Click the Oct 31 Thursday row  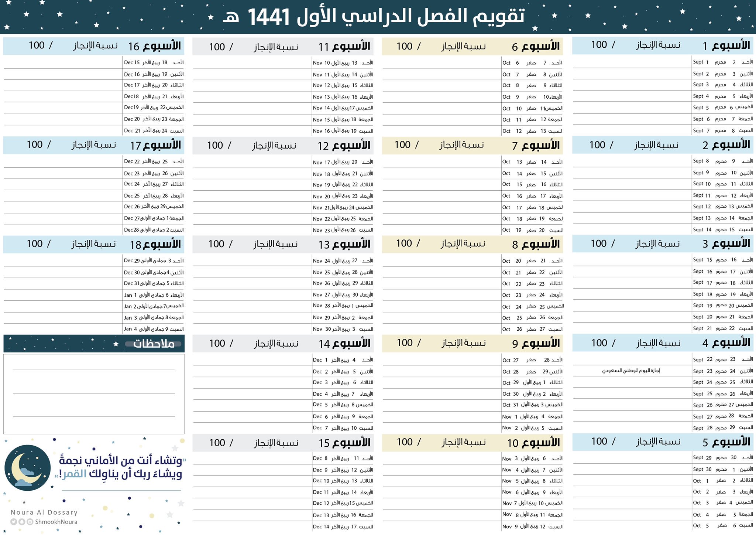(532, 405)
